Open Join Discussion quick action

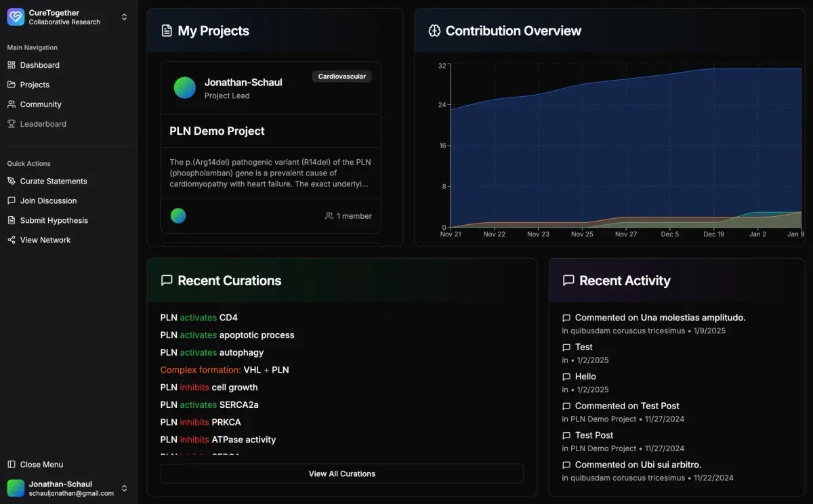click(48, 201)
